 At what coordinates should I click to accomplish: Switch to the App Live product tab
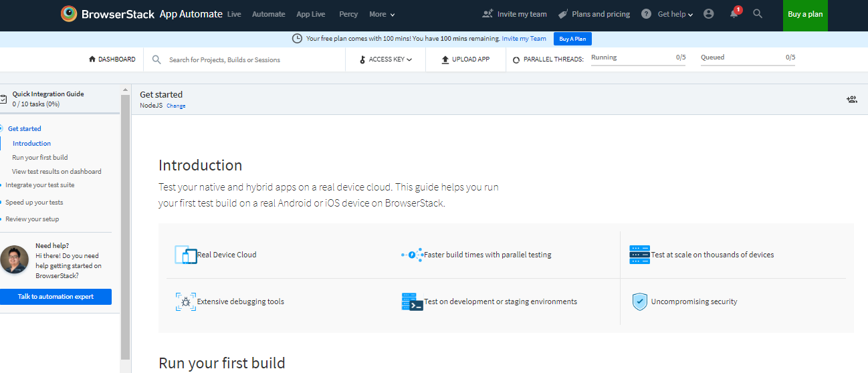(x=311, y=14)
